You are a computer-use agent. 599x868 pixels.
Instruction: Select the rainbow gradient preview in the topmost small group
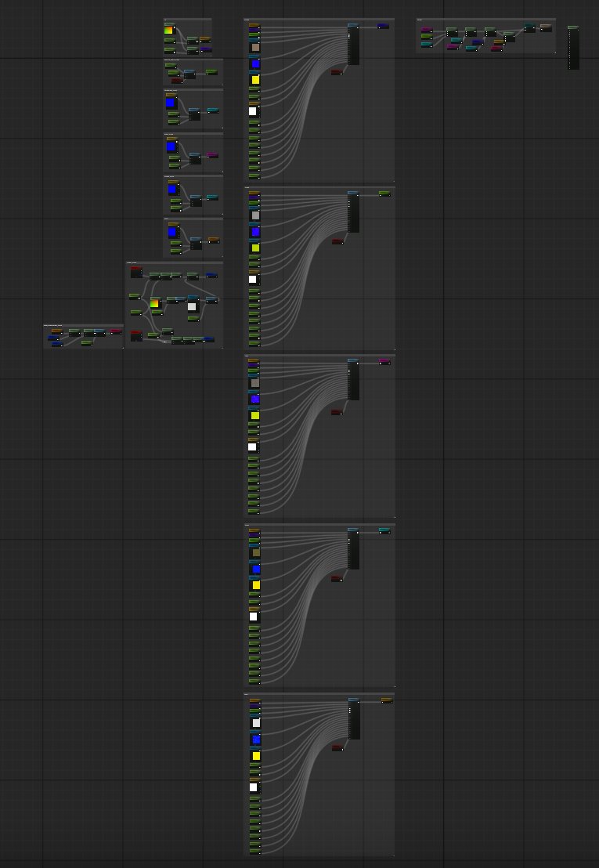[168, 31]
